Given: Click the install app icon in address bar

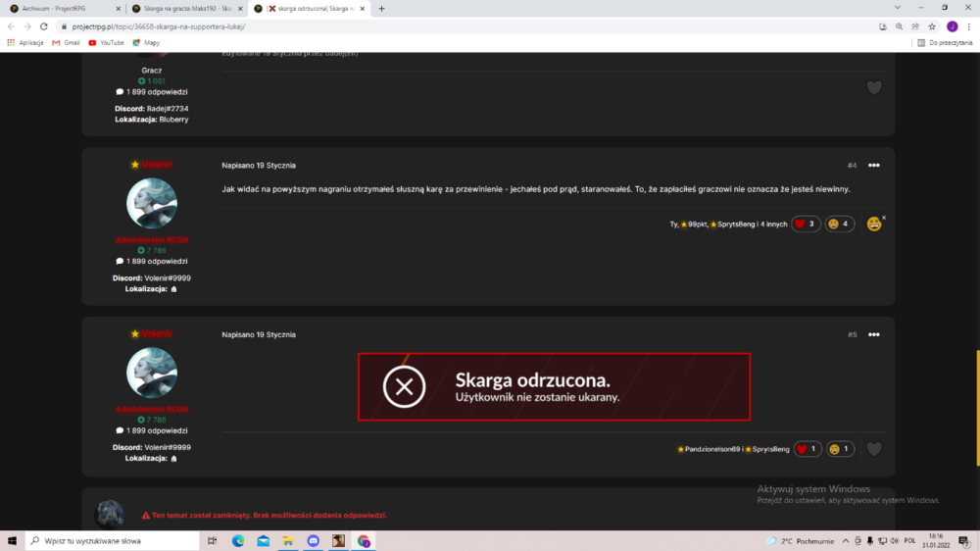Looking at the screenshot, I should (883, 26).
